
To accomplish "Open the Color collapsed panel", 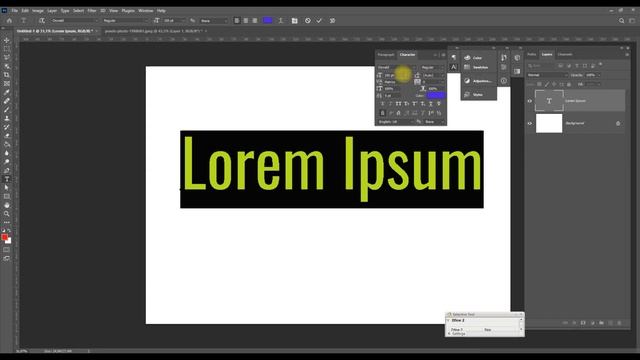I will 478,58.
